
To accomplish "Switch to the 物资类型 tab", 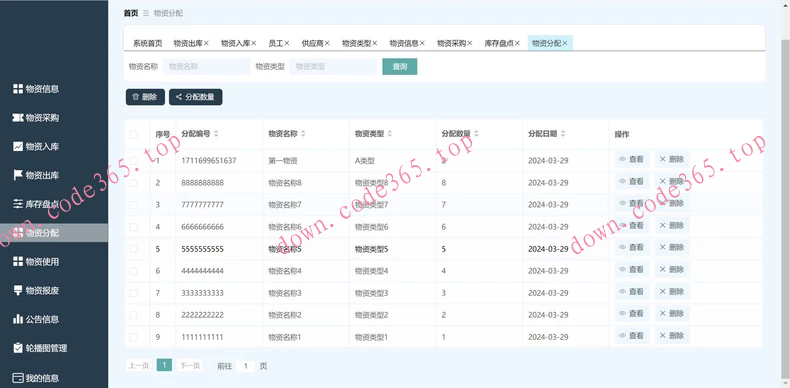I will point(357,43).
